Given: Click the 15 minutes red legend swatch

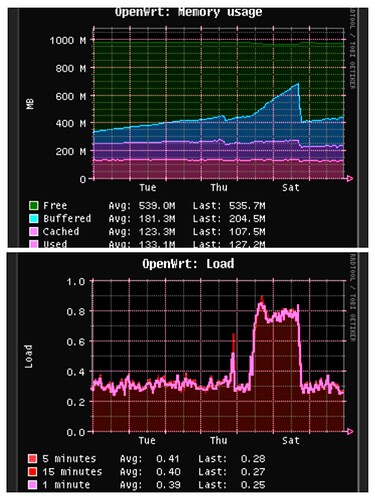Looking at the screenshot, I should click(x=33, y=472).
